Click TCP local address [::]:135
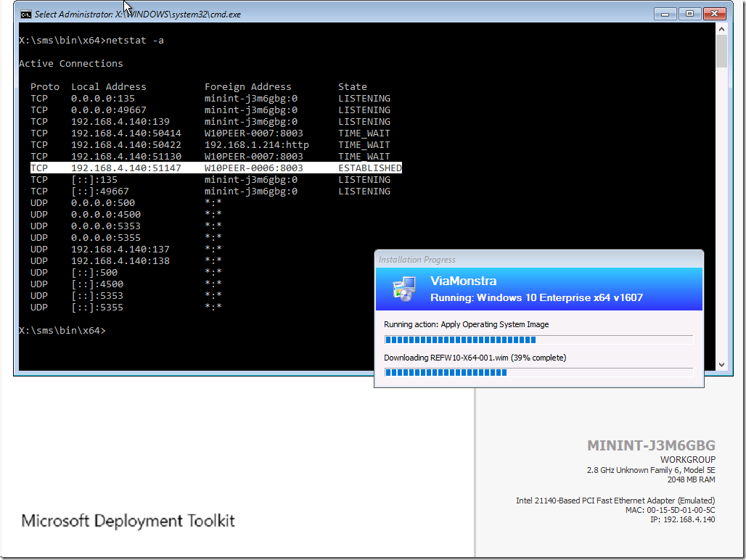 pos(94,180)
